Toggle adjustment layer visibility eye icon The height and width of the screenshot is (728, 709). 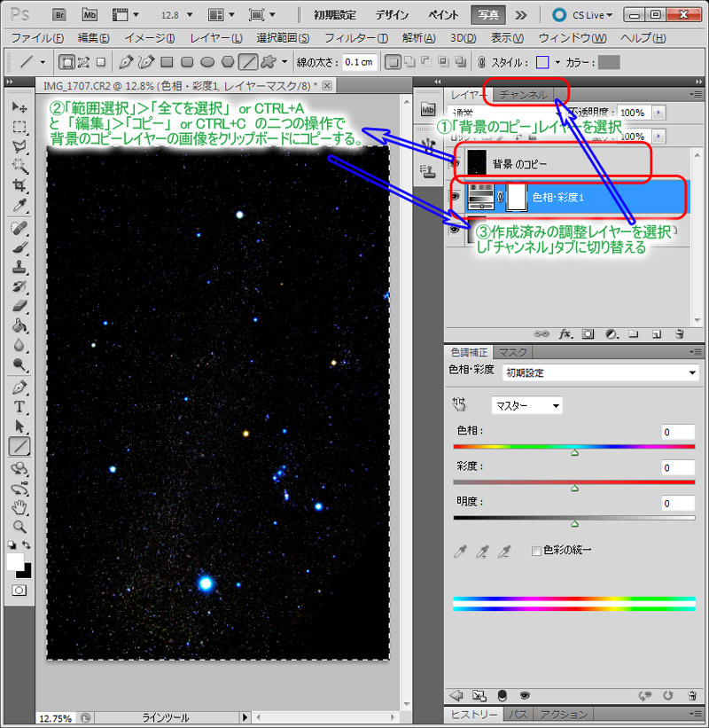[x=525, y=695]
